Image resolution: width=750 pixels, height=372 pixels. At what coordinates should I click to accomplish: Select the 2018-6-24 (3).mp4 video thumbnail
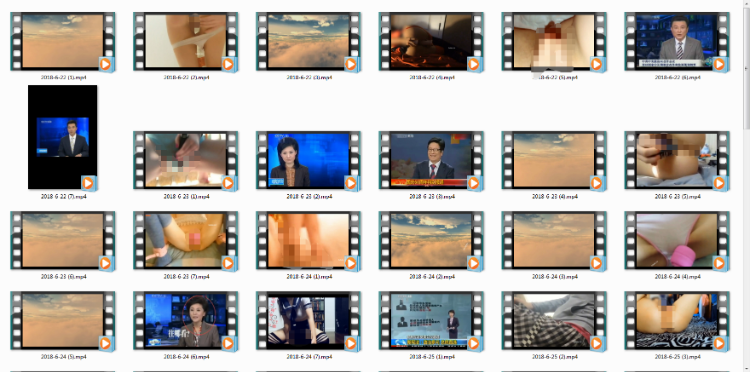pos(554,241)
